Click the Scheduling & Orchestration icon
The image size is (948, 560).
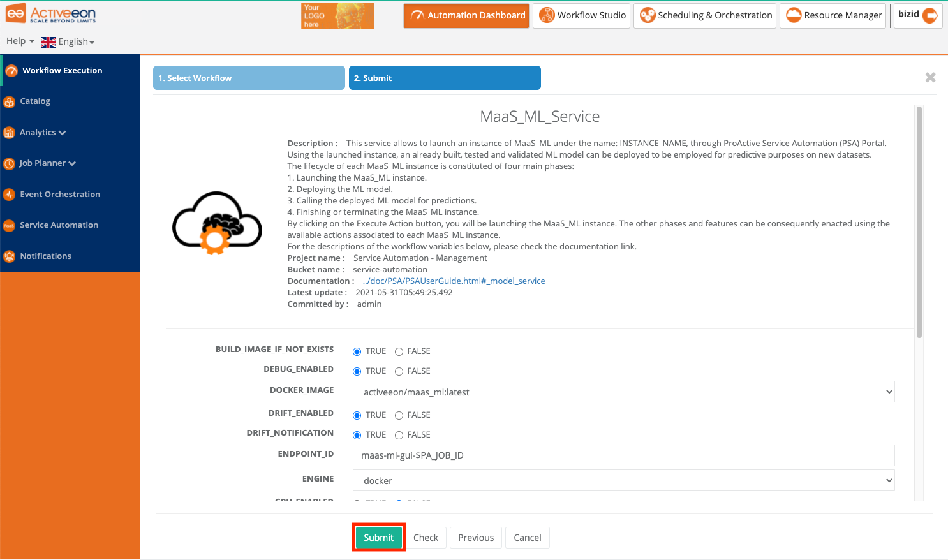[648, 15]
